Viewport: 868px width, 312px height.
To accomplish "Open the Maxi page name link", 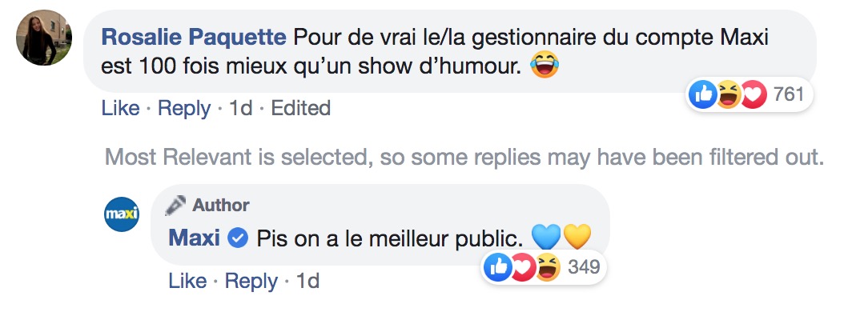I will [195, 238].
